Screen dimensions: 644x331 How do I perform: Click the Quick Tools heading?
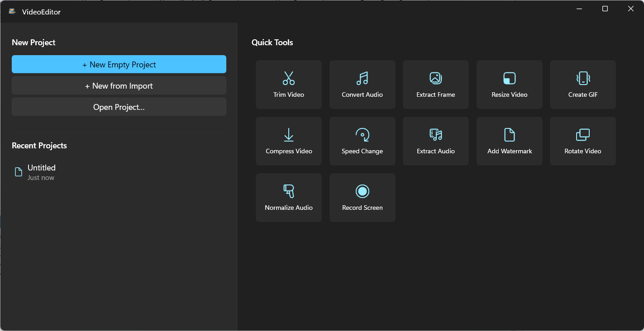point(272,43)
